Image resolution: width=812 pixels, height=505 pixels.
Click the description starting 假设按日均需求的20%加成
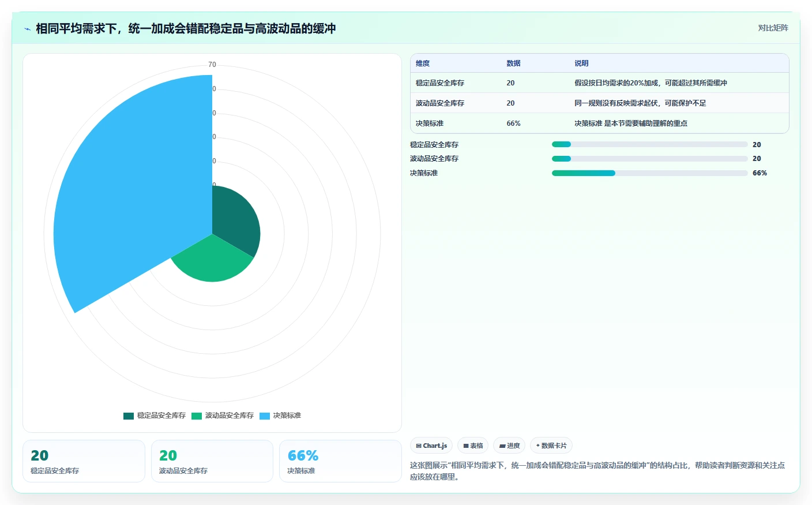[x=651, y=83]
